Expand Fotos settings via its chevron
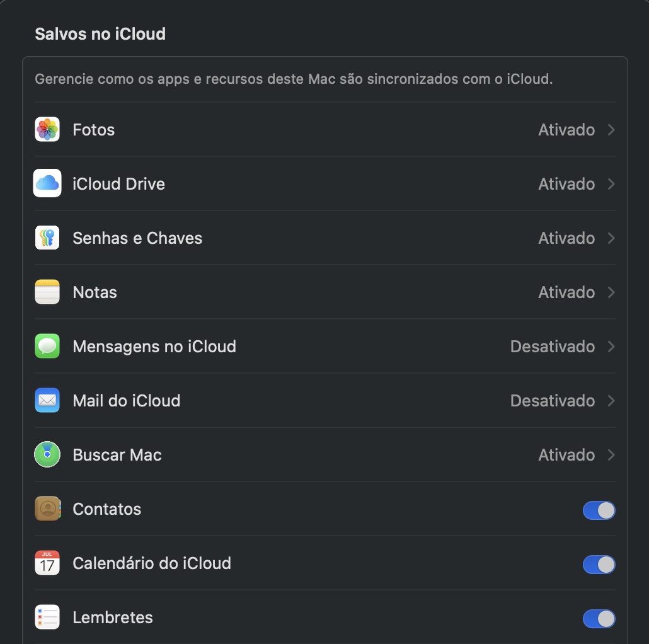The image size is (649, 644). click(x=609, y=129)
